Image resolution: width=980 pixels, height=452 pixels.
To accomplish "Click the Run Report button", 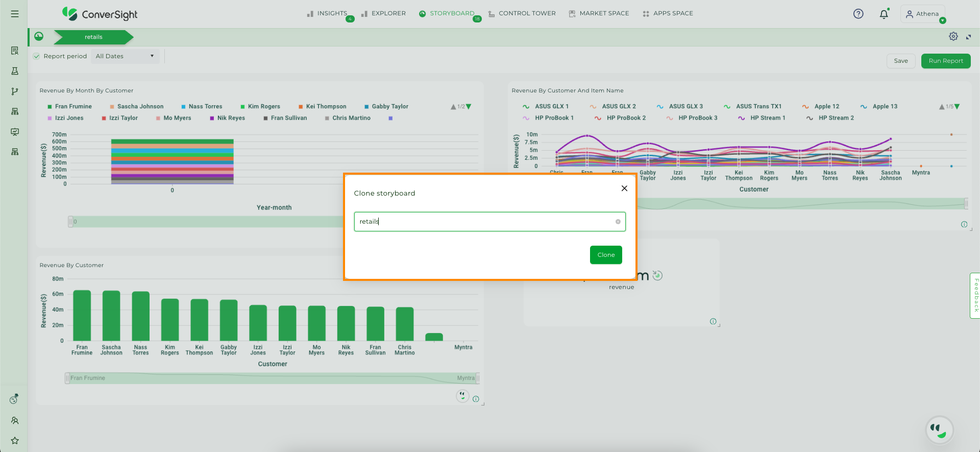I will 946,61.
